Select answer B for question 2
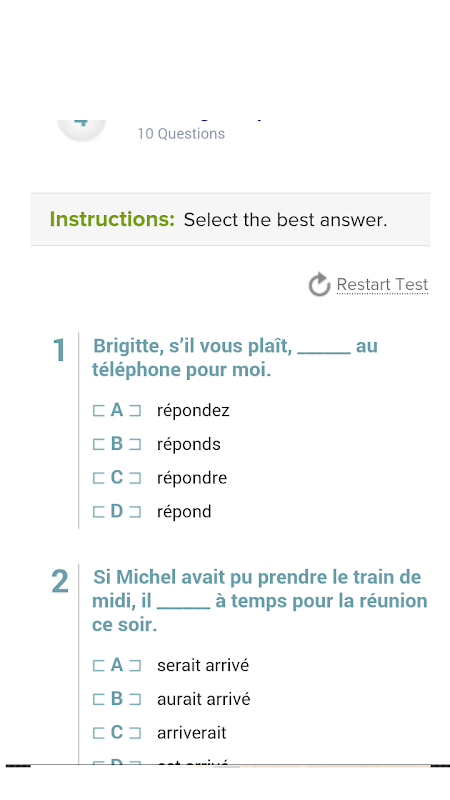This screenshot has width=450, height=800. [x=117, y=699]
